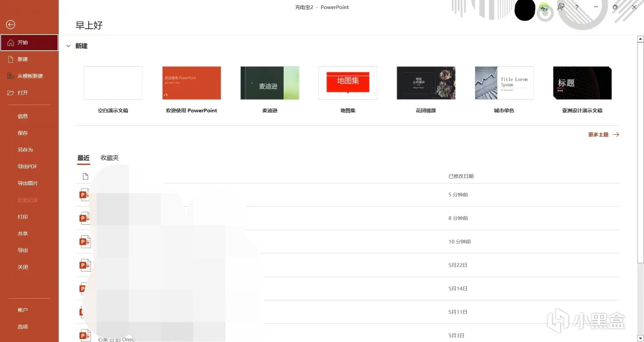The width and height of the screenshot is (644, 342).
Task: Open the file modified 10 分钟前
Action: point(348,242)
